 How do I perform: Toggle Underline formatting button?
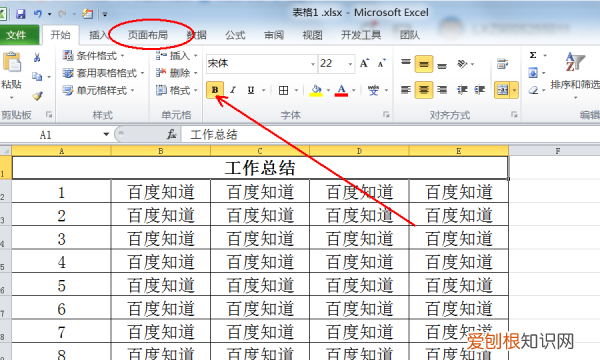coord(251,90)
